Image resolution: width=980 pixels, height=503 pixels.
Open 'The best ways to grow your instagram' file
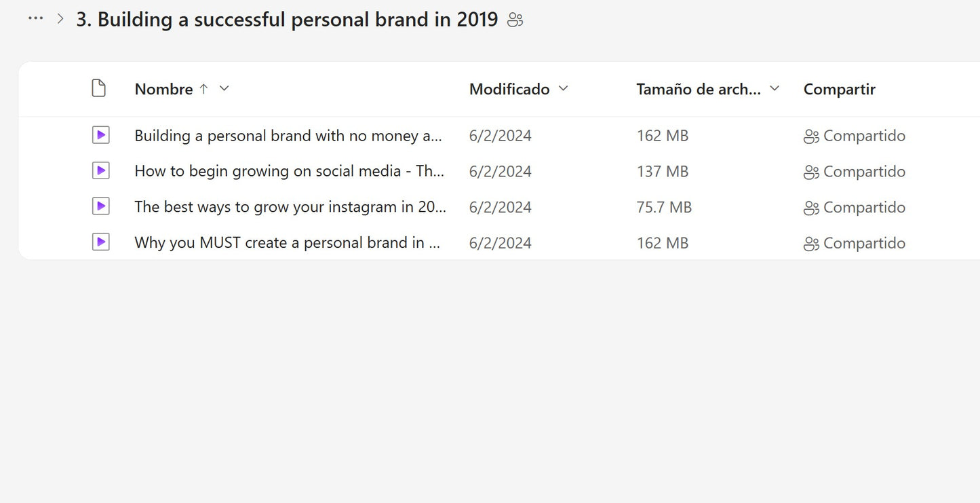tap(290, 207)
